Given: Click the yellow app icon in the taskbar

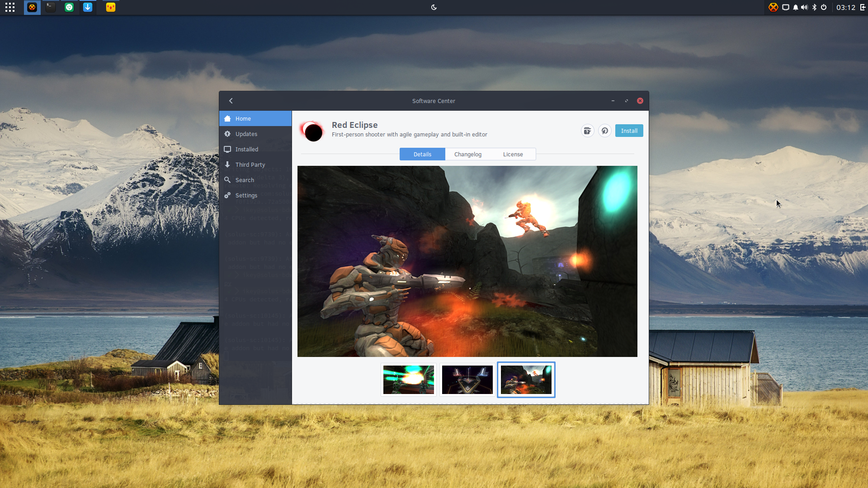Looking at the screenshot, I should tap(111, 7).
